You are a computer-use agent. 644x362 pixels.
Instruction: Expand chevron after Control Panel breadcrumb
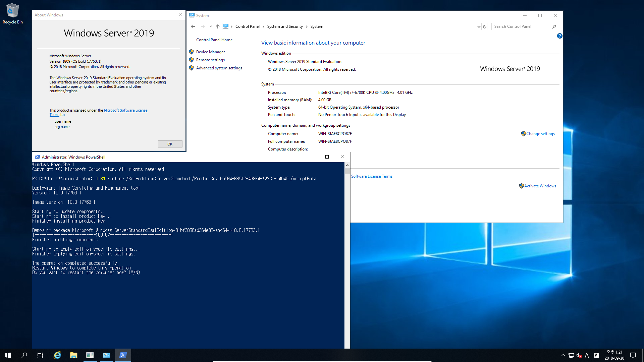[263, 26]
